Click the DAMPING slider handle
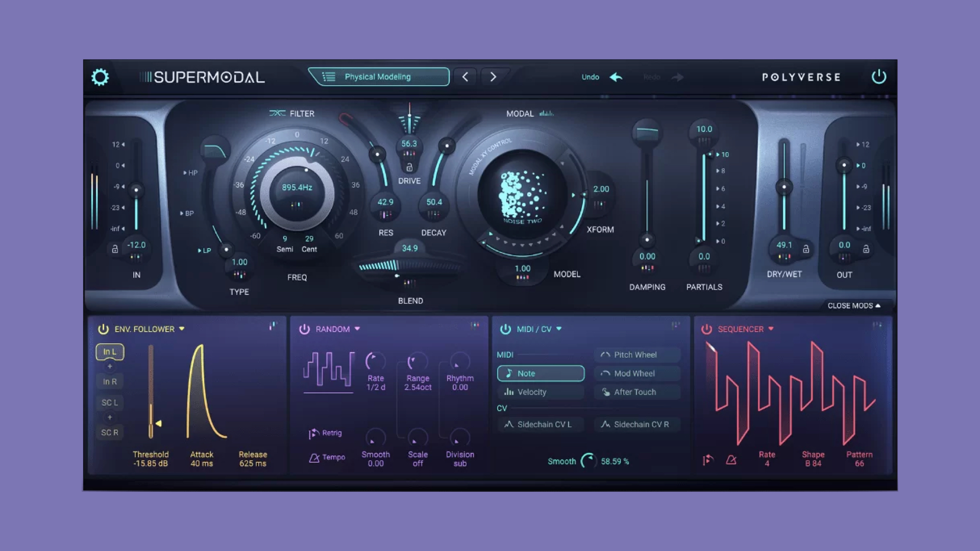The width and height of the screenshot is (980, 551). coord(647,239)
